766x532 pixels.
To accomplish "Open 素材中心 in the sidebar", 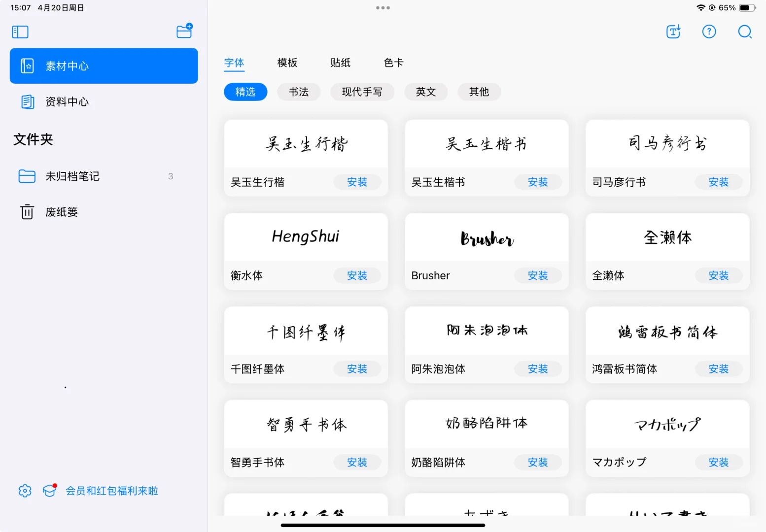I will 104,66.
